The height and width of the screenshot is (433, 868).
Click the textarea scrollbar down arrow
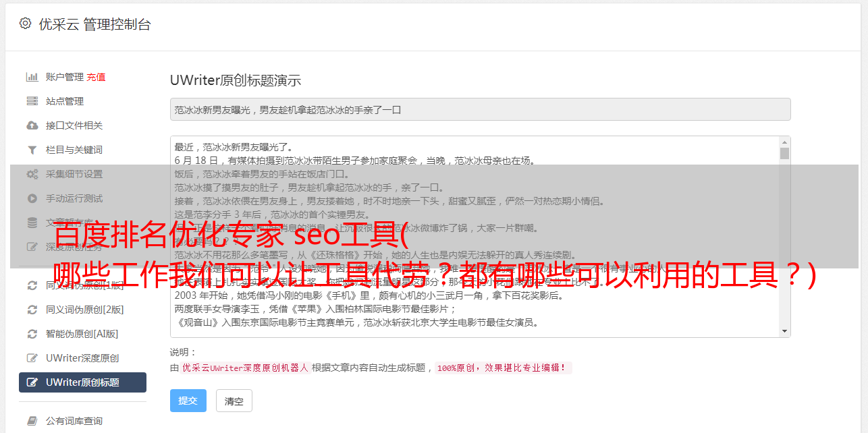point(784,331)
